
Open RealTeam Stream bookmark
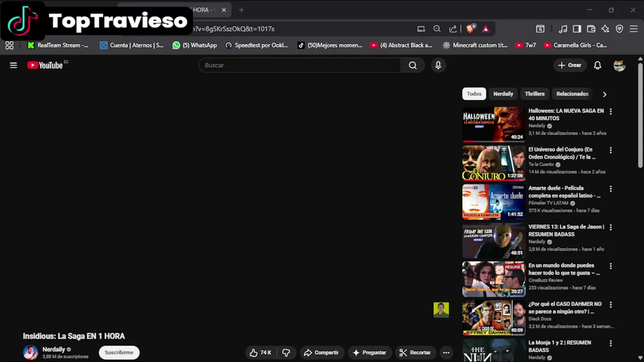click(58, 45)
